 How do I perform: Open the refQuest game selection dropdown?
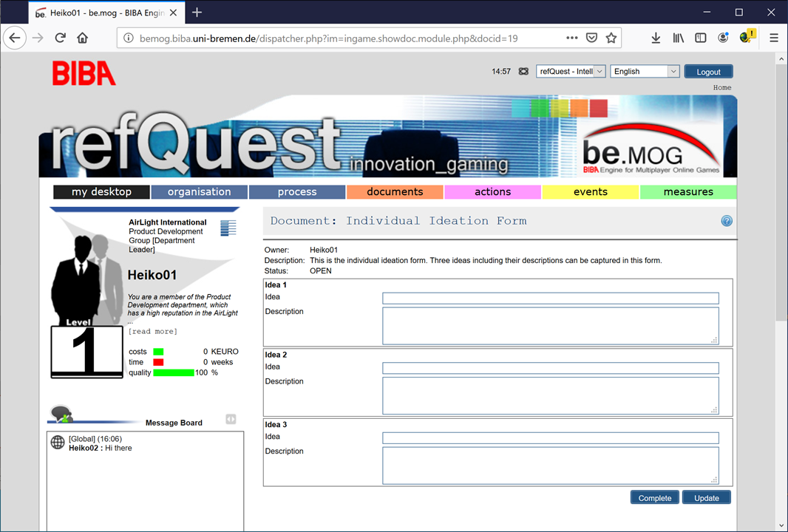click(x=571, y=72)
